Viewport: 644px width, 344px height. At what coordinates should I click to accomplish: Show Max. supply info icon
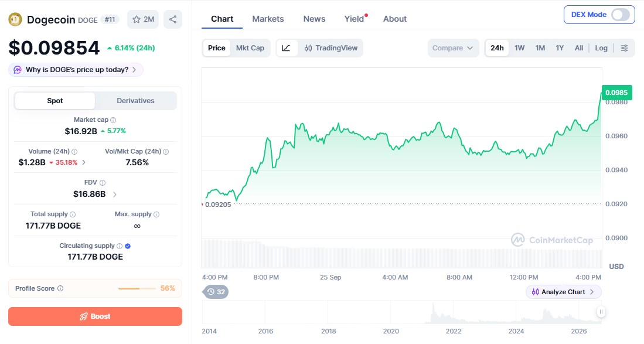tap(156, 214)
